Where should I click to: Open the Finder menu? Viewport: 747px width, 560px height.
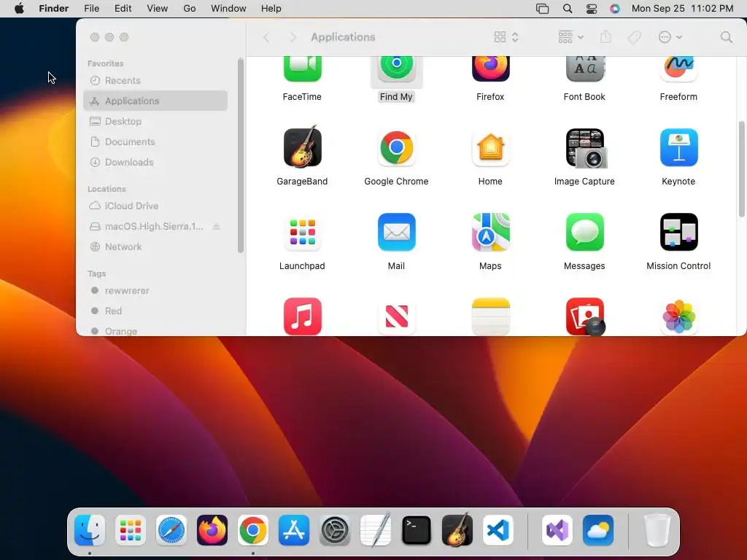[x=54, y=9]
